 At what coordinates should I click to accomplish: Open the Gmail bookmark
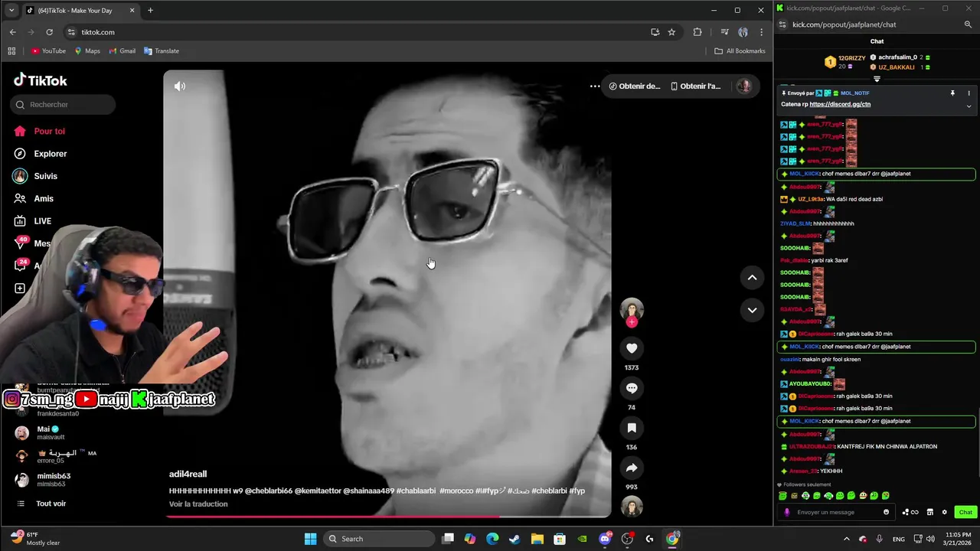click(122, 51)
